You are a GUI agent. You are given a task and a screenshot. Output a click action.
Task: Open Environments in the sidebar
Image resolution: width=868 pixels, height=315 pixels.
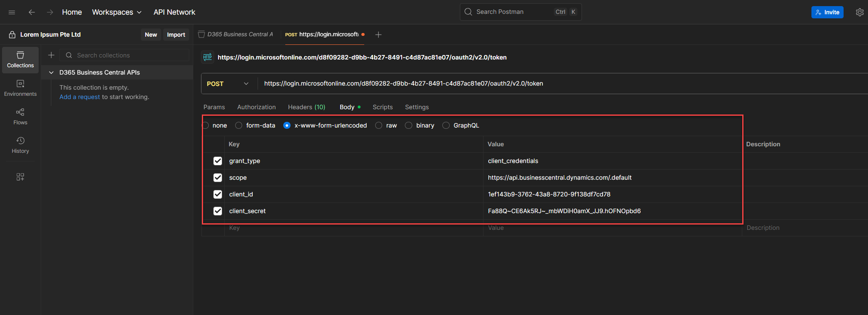coord(20,88)
